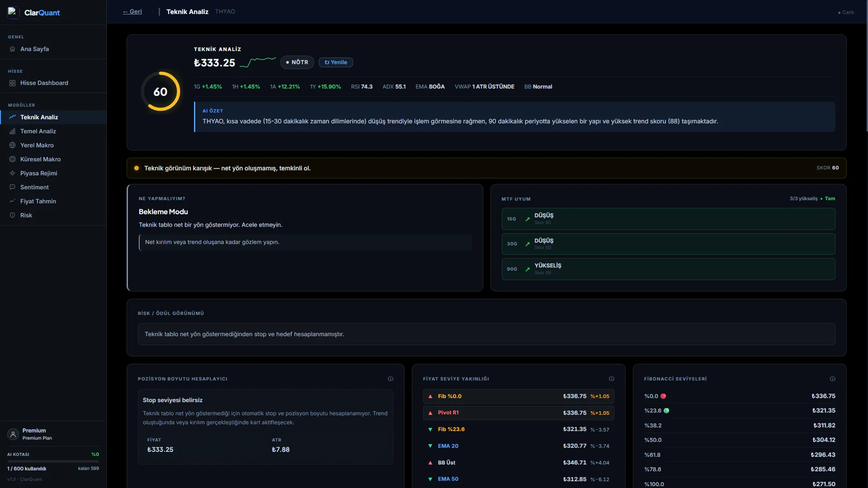Click the Temel Analiz bar icon
Screen dimensions: 868x488
click(13, 131)
